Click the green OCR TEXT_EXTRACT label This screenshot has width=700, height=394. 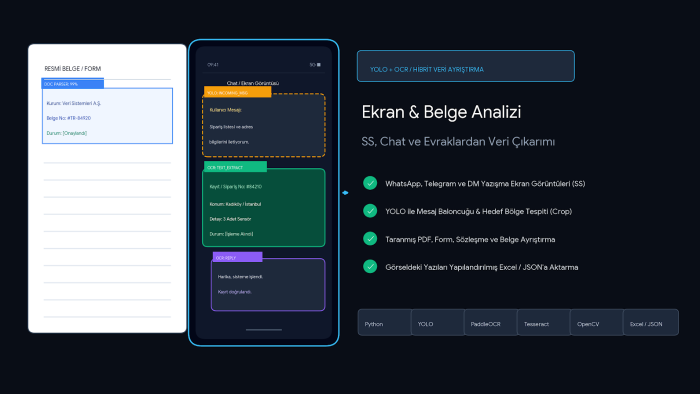coord(235,167)
